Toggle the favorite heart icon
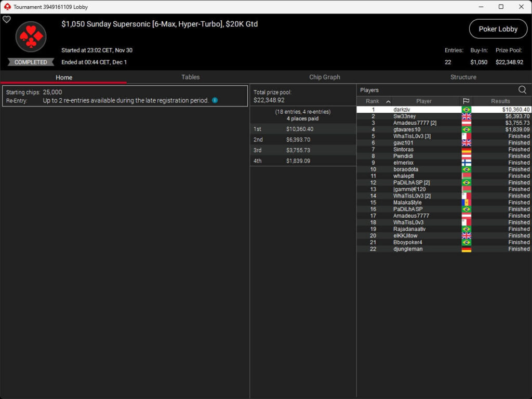 [x=7, y=19]
